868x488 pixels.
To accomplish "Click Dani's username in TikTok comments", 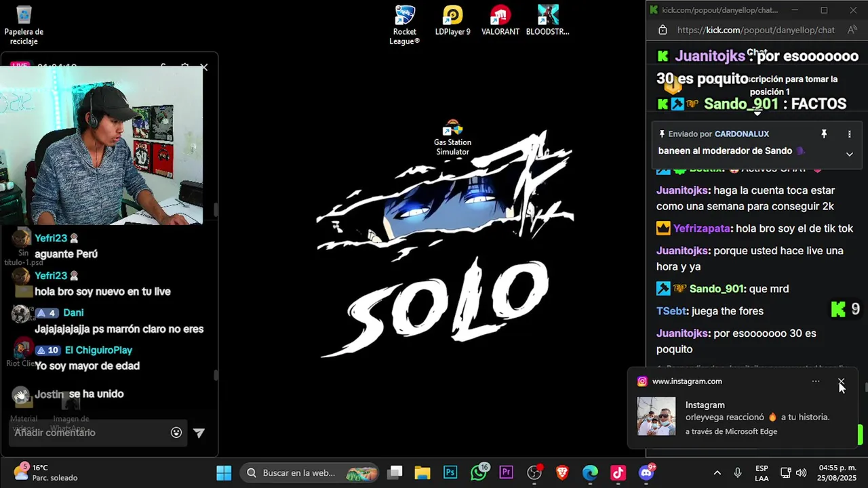I will point(73,313).
